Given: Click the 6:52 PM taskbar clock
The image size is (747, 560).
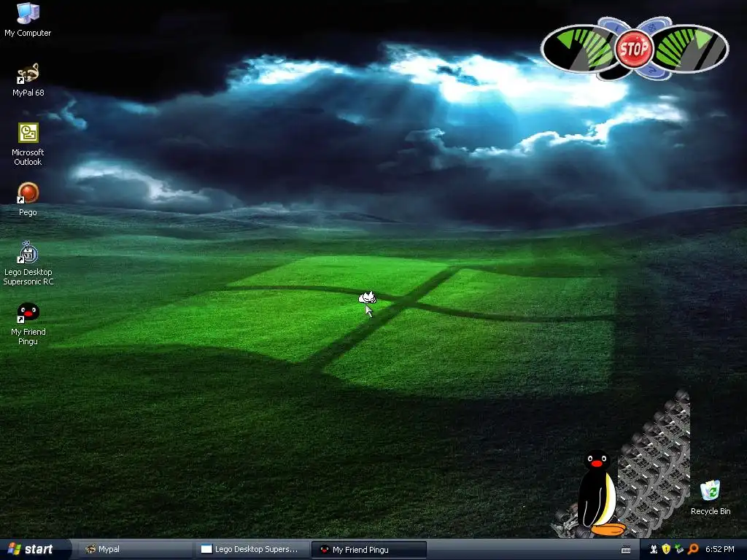Looking at the screenshot, I should (x=720, y=550).
